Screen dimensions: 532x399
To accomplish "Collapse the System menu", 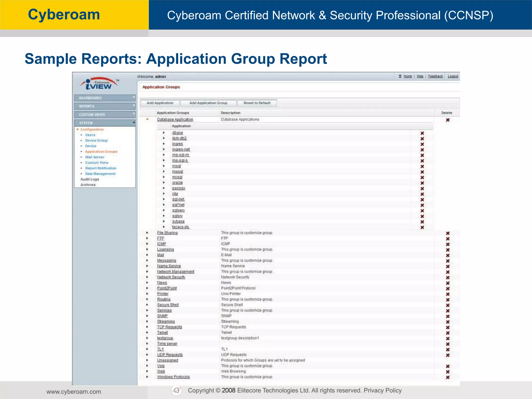I will [105, 123].
